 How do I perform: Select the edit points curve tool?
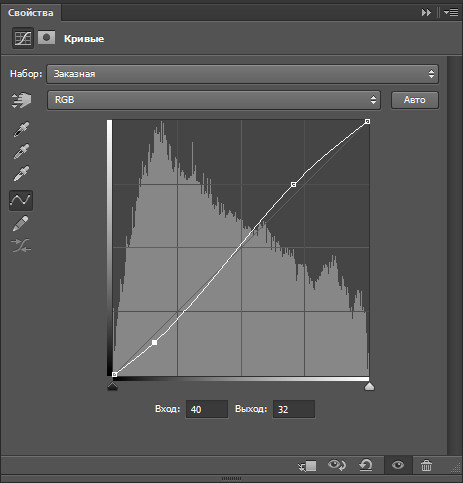(x=21, y=200)
